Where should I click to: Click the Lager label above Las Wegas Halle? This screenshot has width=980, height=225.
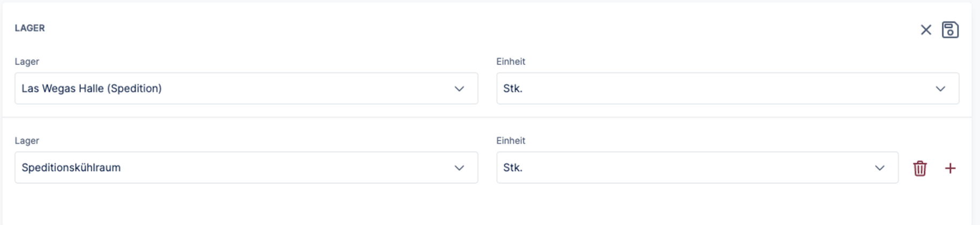pos(27,61)
